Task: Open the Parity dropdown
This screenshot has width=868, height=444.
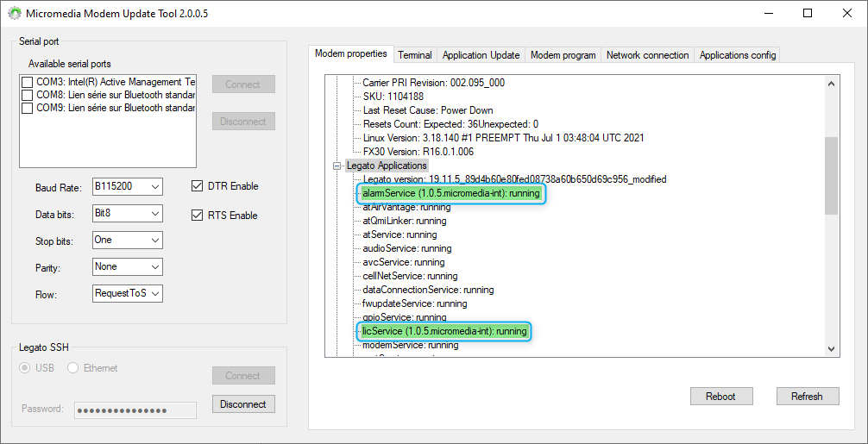Action: pos(128,266)
